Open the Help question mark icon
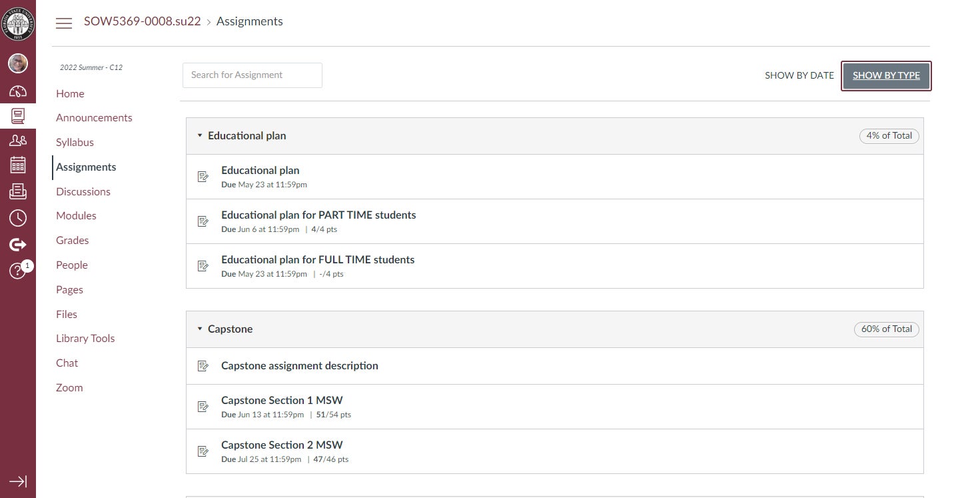 point(17,271)
